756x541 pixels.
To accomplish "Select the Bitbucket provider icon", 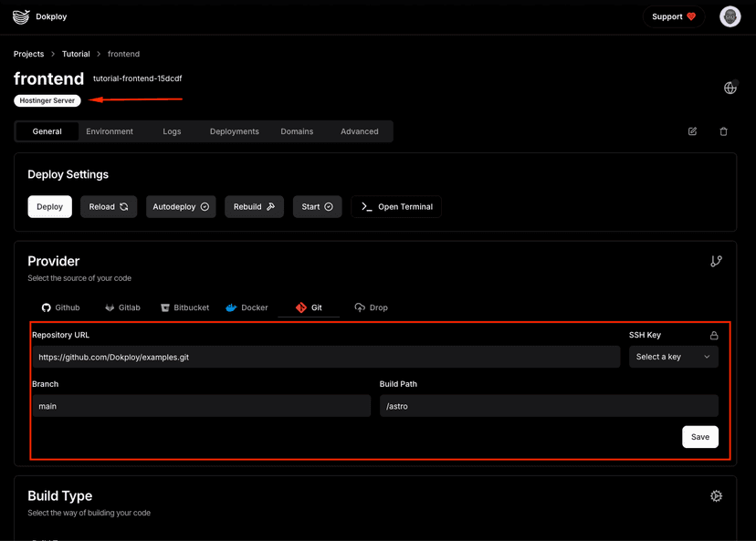I will [x=165, y=307].
